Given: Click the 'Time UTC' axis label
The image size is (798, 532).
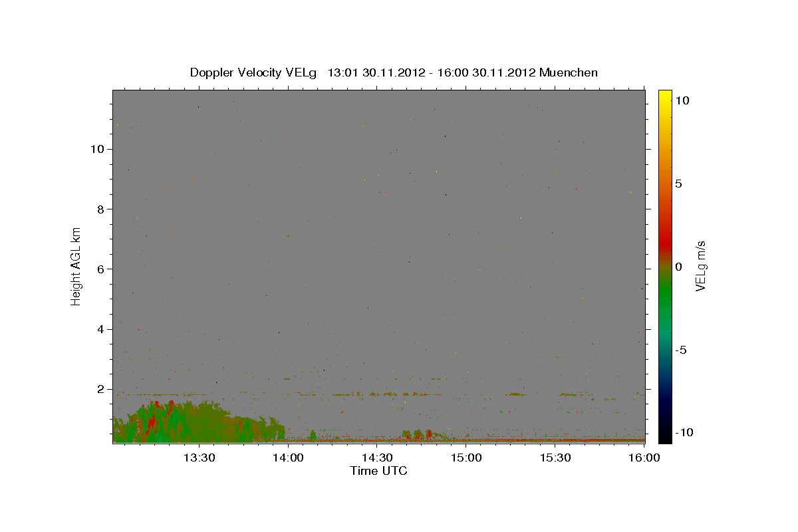Looking at the screenshot, I should (378, 471).
